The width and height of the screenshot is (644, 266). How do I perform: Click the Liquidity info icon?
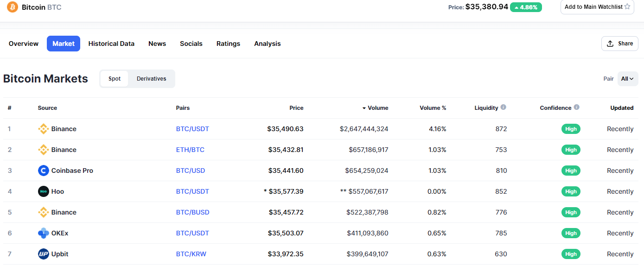(504, 107)
